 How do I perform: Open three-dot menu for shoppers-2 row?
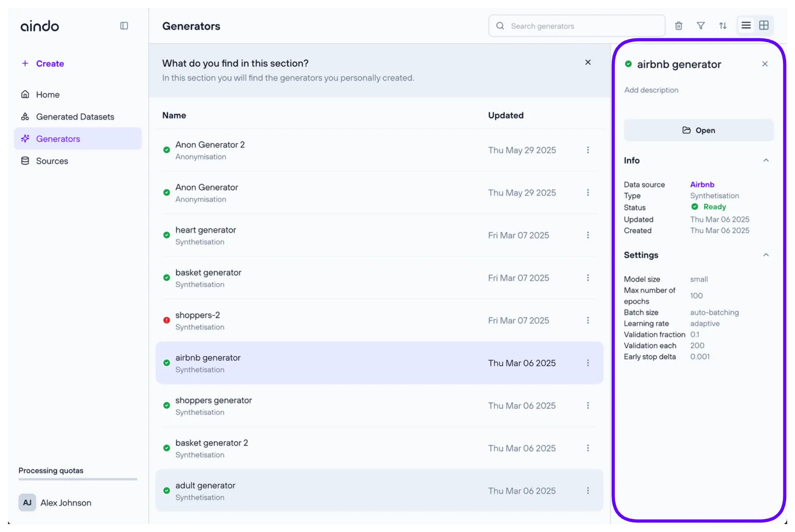[588, 320]
